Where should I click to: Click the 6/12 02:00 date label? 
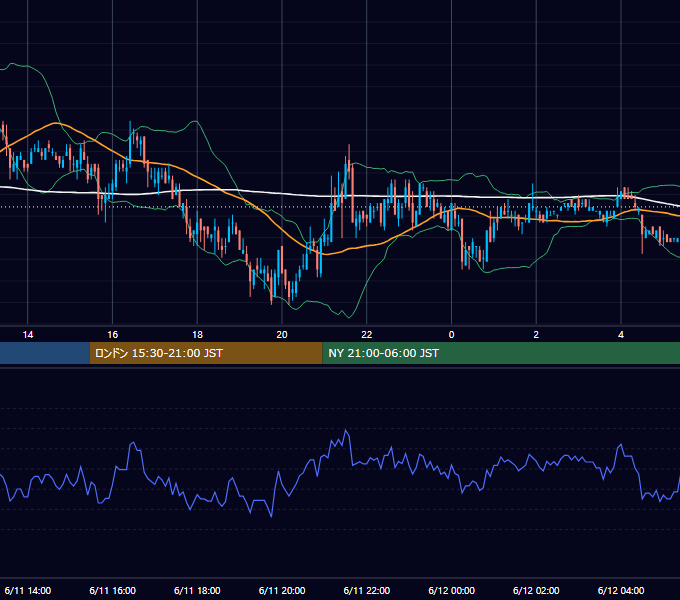tap(536, 590)
